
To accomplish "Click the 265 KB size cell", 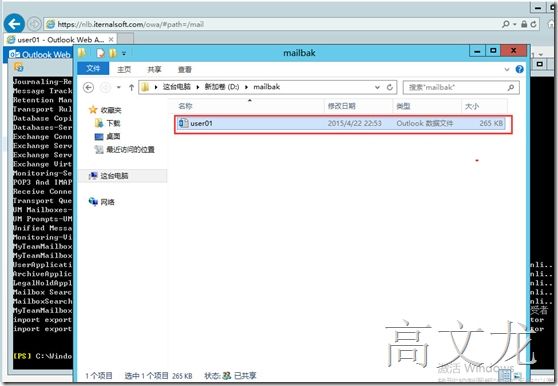I will tap(491, 123).
